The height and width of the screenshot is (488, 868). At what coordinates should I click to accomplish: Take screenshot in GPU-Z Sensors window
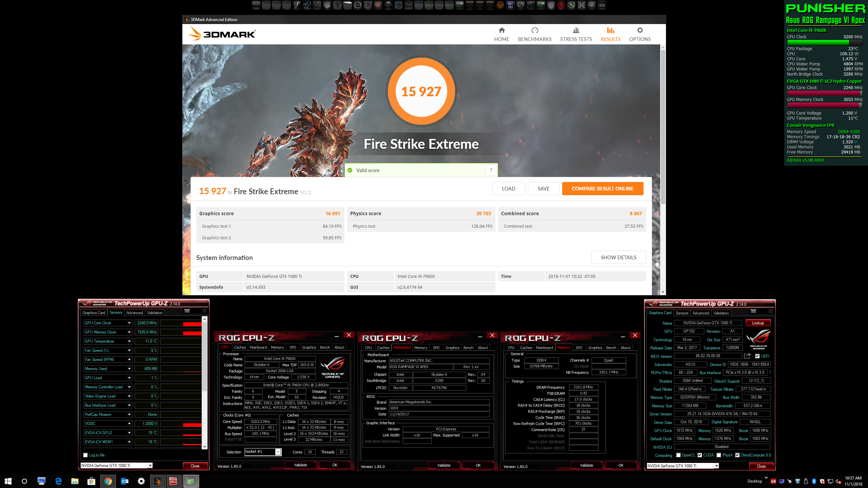(187, 311)
